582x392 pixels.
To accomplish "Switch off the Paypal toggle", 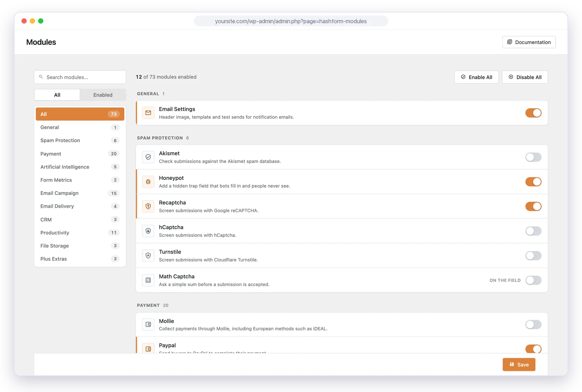I will pyautogui.click(x=533, y=349).
